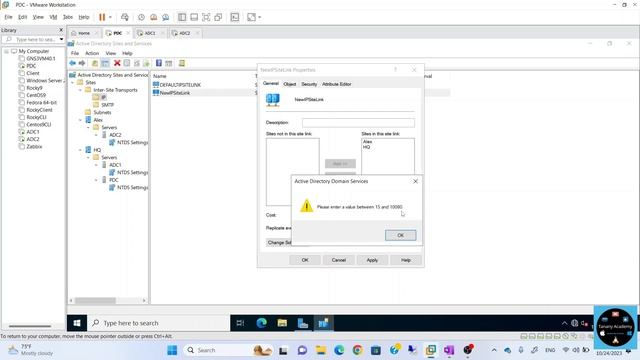
Task: Select HQ in Sites in this site link
Action: point(366,147)
